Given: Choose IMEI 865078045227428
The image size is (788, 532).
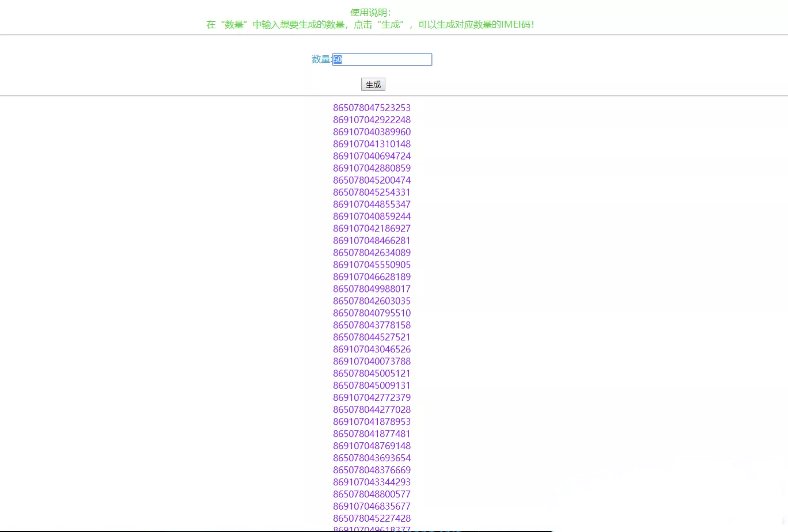Looking at the screenshot, I should [372, 518].
